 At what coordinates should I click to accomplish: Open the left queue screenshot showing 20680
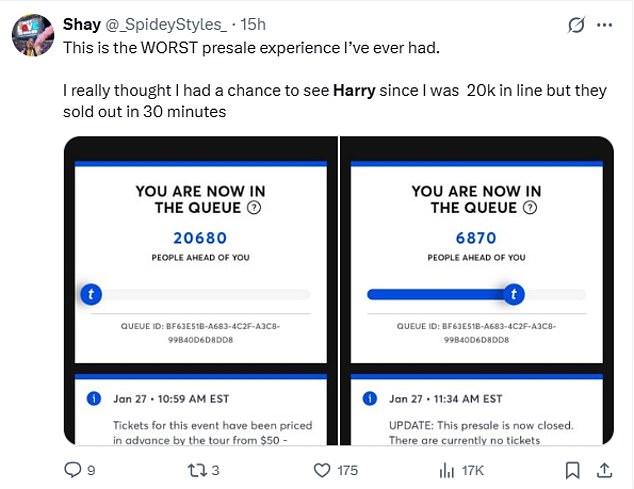pyautogui.click(x=201, y=290)
